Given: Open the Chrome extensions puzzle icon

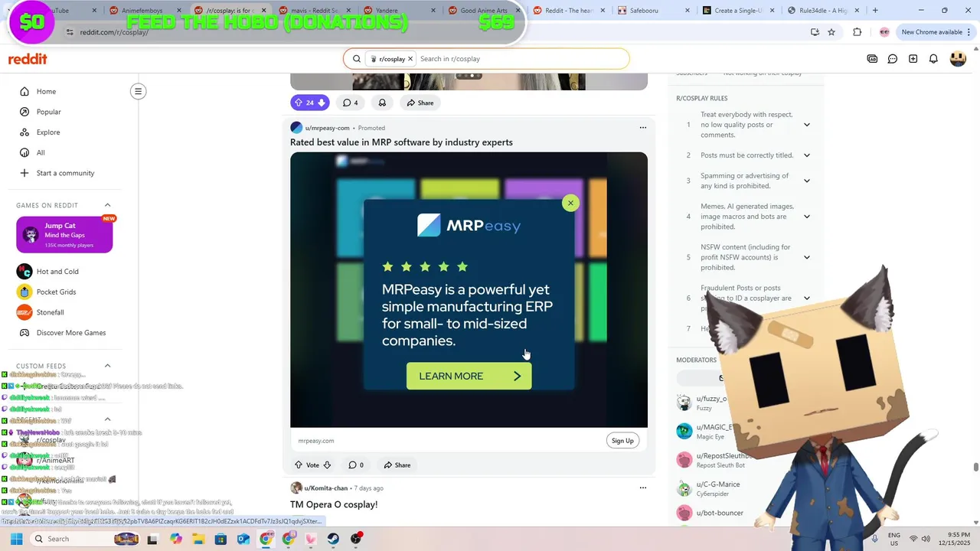Looking at the screenshot, I should pos(857,32).
